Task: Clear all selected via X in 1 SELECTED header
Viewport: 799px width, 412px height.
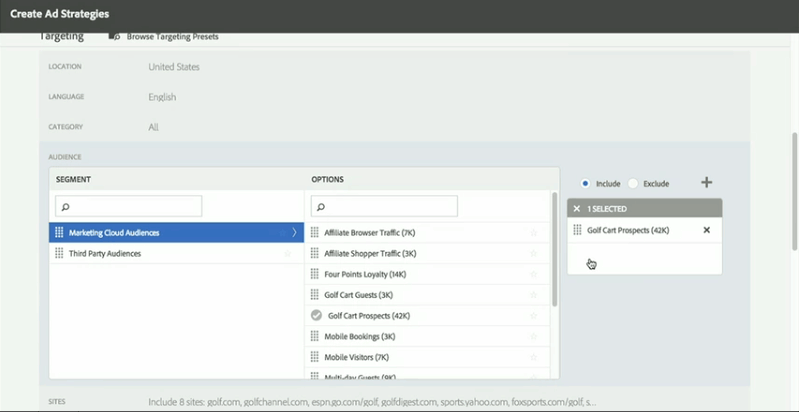Action: tap(577, 209)
